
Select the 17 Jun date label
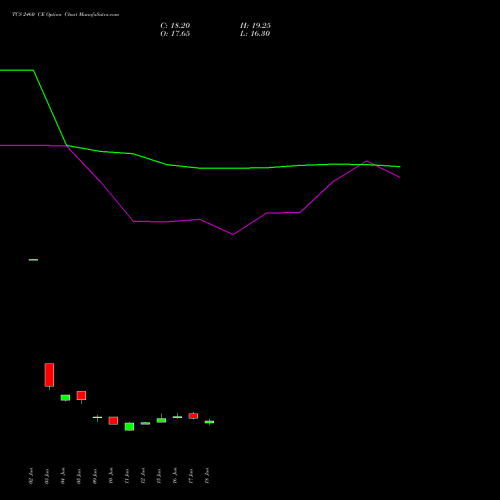(191, 476)
